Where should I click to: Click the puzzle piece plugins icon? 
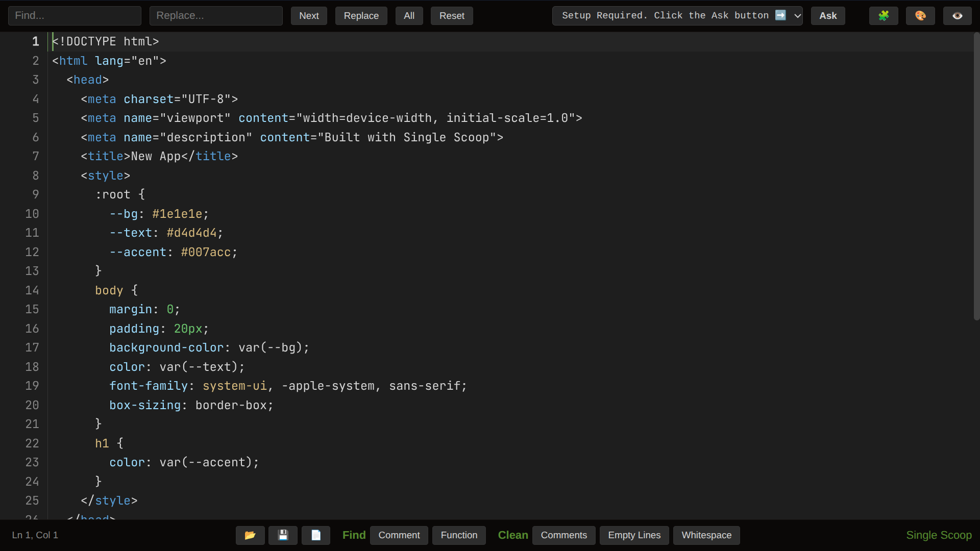pyautogui.click(x=884, y=16)
